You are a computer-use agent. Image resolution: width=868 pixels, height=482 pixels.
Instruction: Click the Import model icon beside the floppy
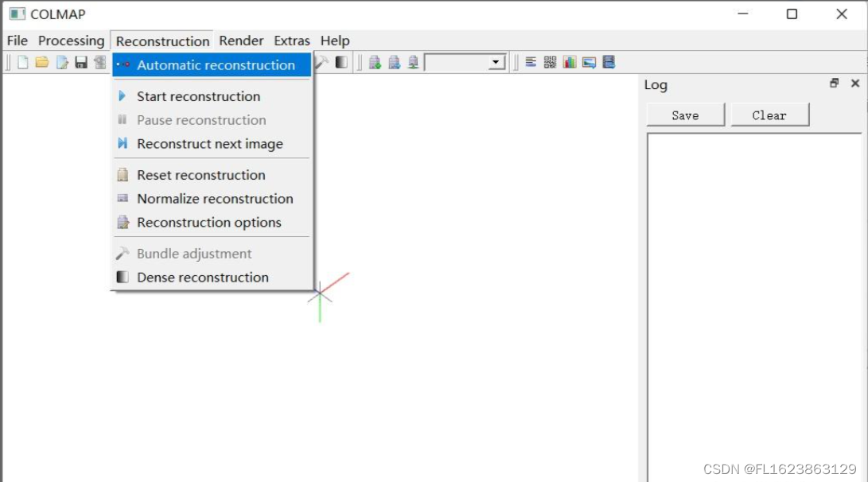coord(100,62)
